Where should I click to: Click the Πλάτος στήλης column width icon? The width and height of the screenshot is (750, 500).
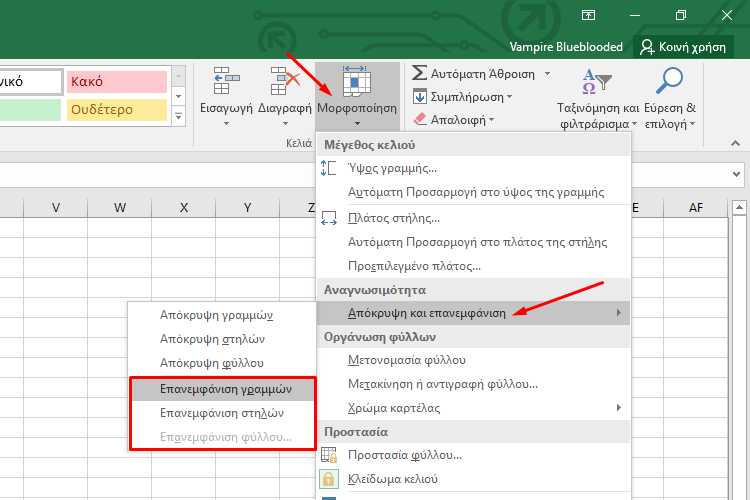pos(329,218)
